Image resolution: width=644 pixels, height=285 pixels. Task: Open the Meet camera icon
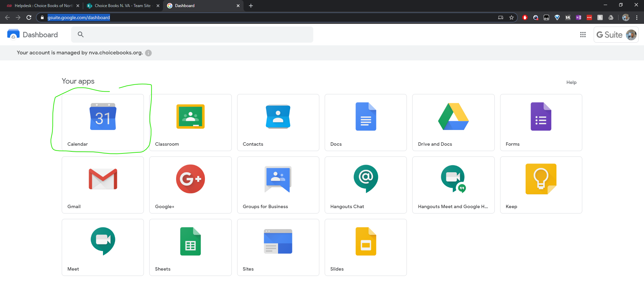103,241
